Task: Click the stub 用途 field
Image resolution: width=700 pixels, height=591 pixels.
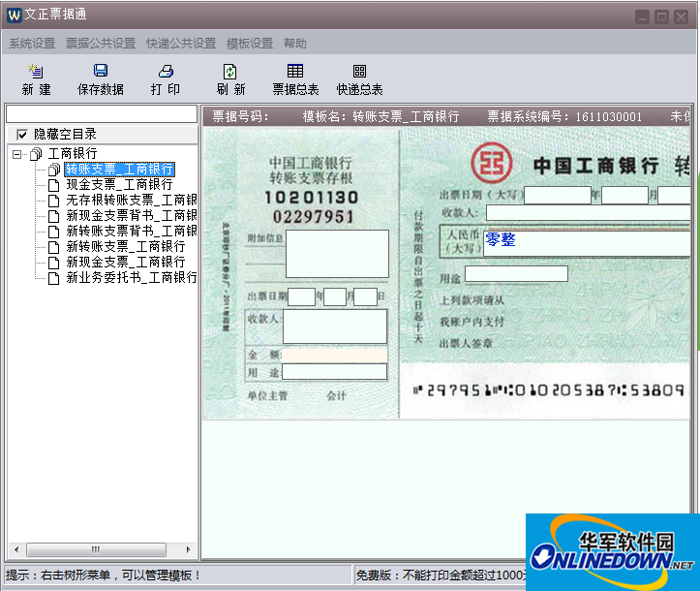Action: [334, 372]
